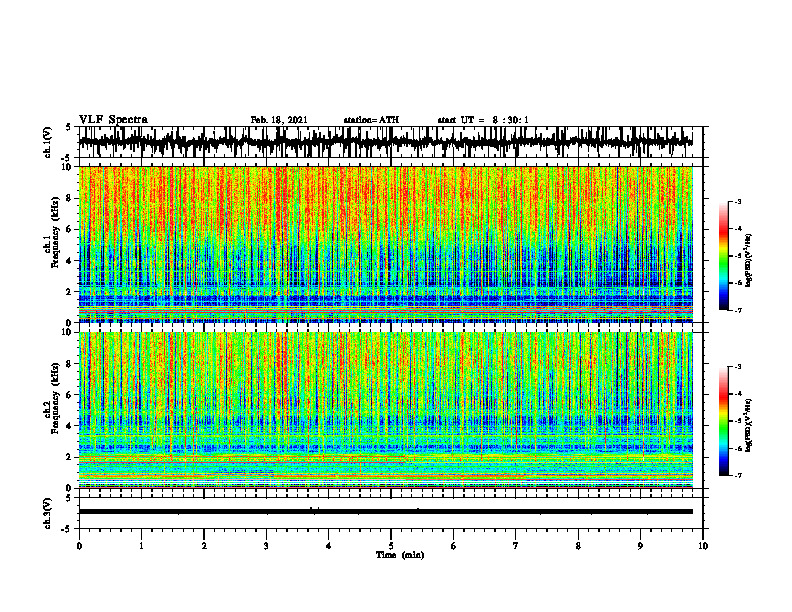The image size is (792, 612).
Task: Click the "VLF Spectra" plot title
Action: pos(113,120)
